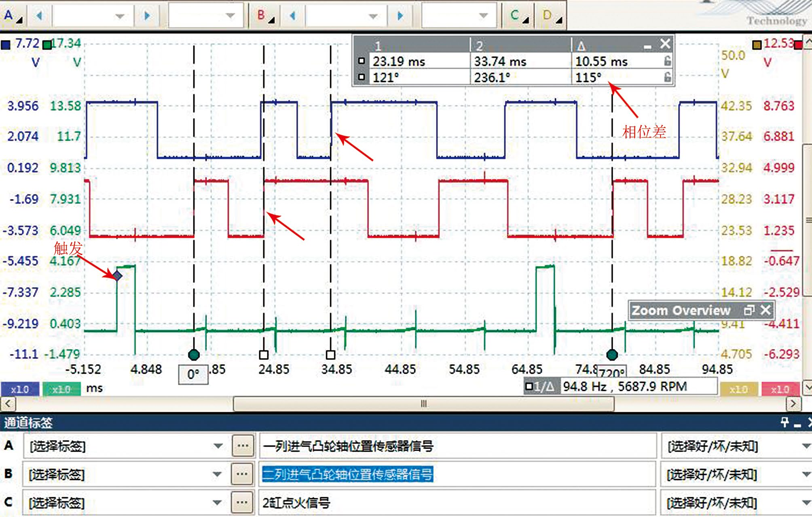
Task: Click horizontal scrollbar left arrow
Action: [x=8, y=403]
